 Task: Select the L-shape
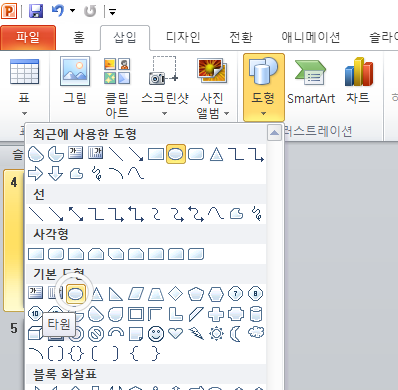tap(176, 314)
